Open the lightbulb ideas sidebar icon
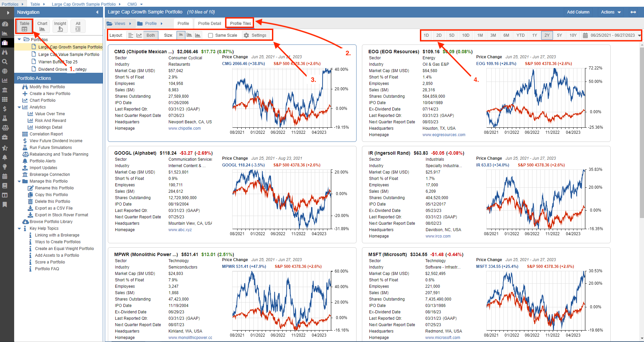Image resolution: width=644 pixels, height=342 pixels. point(5,167)
